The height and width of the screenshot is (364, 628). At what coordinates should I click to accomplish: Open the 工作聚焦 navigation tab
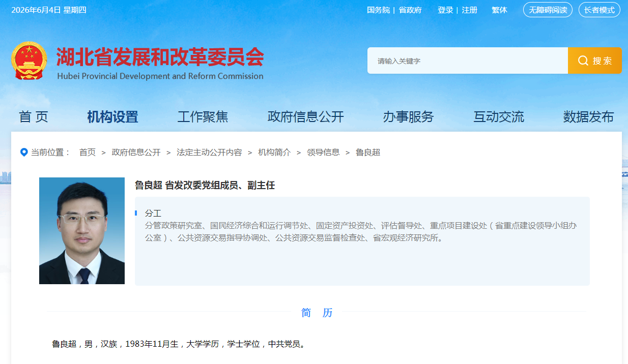tap(203, 117)
